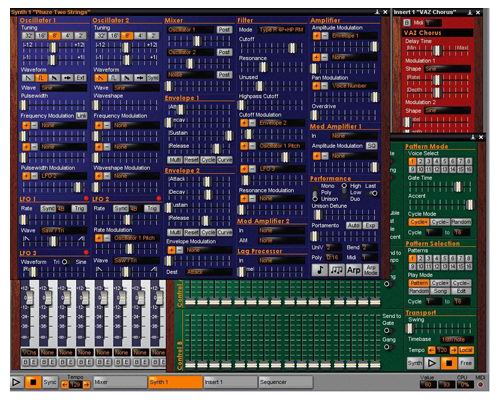Click Play in the bottom transport bar
Screen dimensions: 500x400
(16, 382)
